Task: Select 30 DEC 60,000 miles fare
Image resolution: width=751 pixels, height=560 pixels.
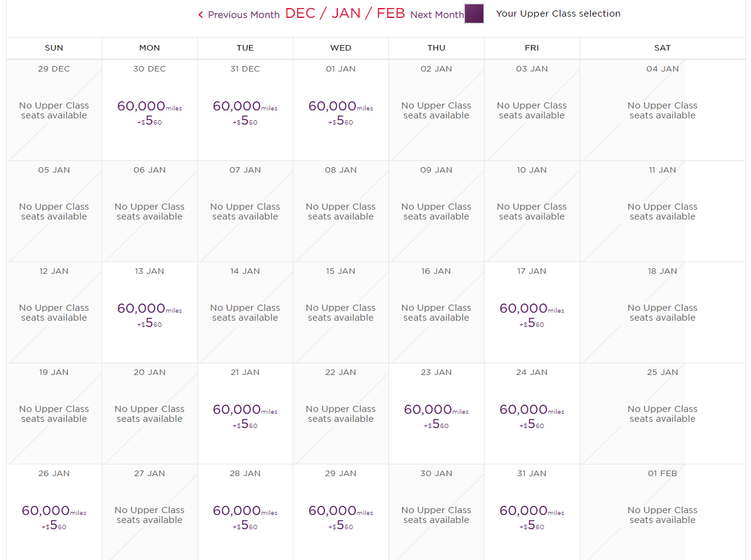Action: click(x=150, y=111)
